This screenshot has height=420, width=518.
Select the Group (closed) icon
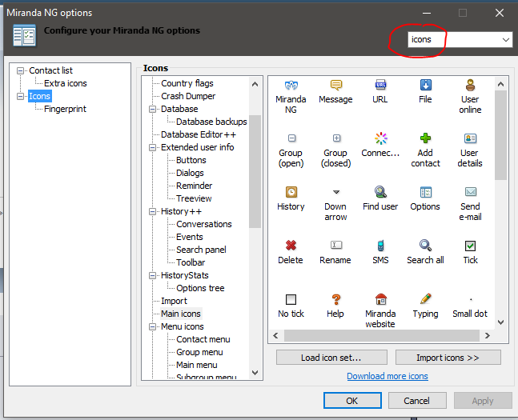[x=336, y=138]
